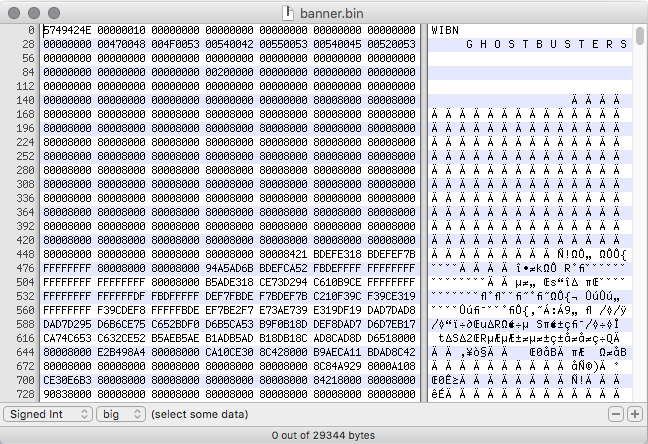Click hex value B5AEB5AE in row 616

175,338
